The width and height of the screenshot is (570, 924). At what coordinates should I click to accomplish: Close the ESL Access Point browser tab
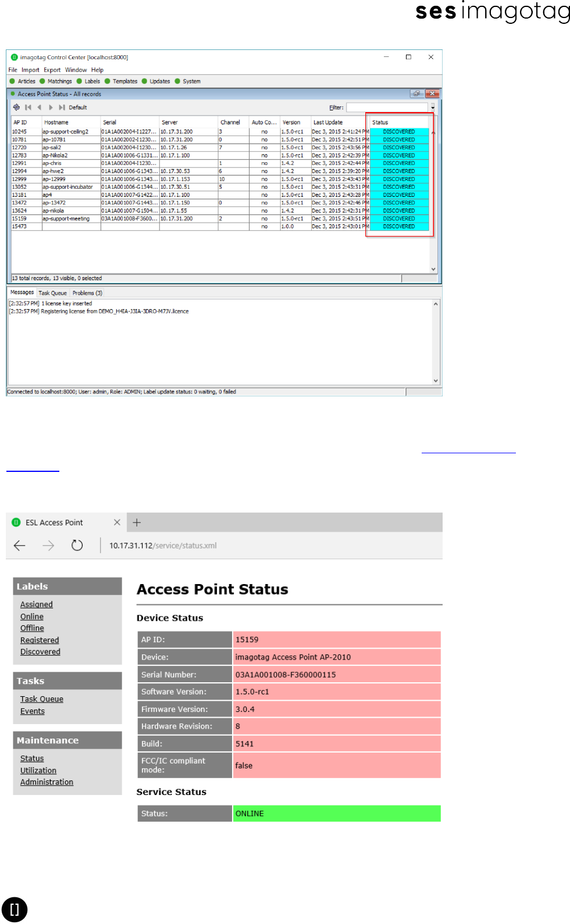coord(117,522)
